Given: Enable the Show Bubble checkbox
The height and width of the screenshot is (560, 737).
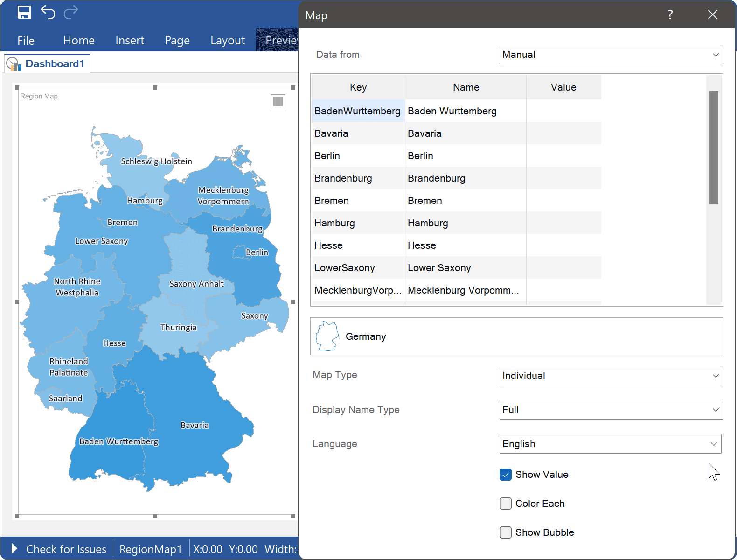Looking at the screenshot, I should click(x=506, y=532).
